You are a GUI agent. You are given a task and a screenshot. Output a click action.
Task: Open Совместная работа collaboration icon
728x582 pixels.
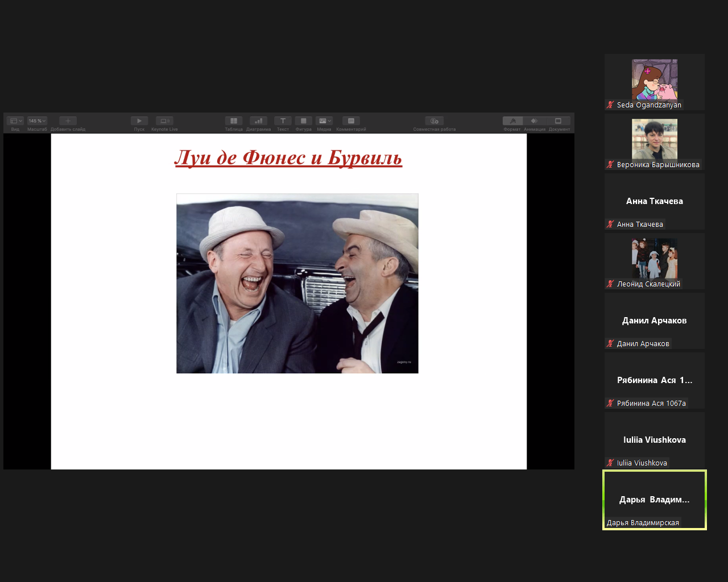tap(434, 121)
